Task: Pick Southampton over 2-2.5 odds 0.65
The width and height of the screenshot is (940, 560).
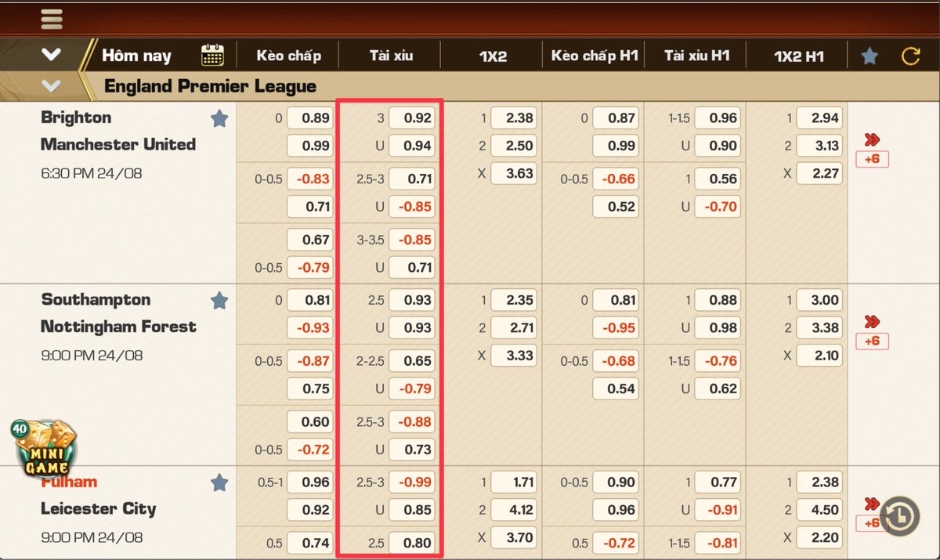Action: [411, 361]
